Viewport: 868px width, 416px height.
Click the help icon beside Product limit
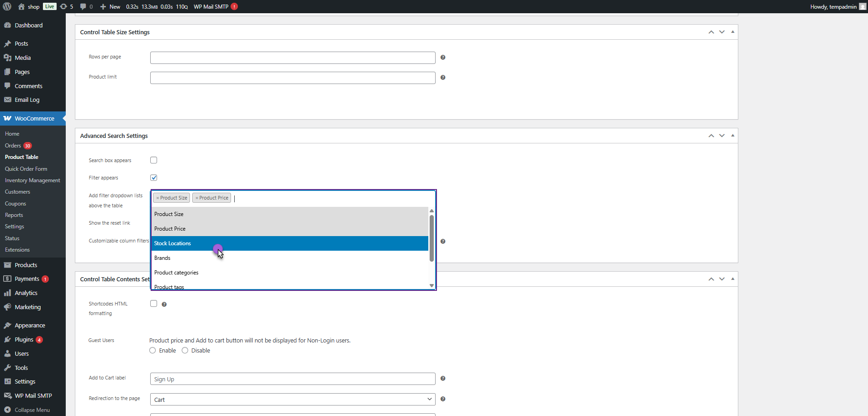(442, 78)
